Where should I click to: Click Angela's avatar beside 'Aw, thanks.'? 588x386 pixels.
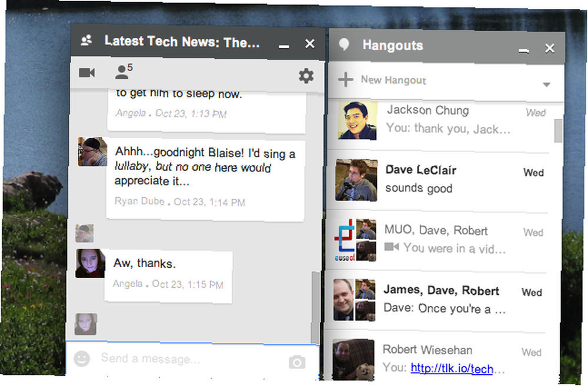91,264
